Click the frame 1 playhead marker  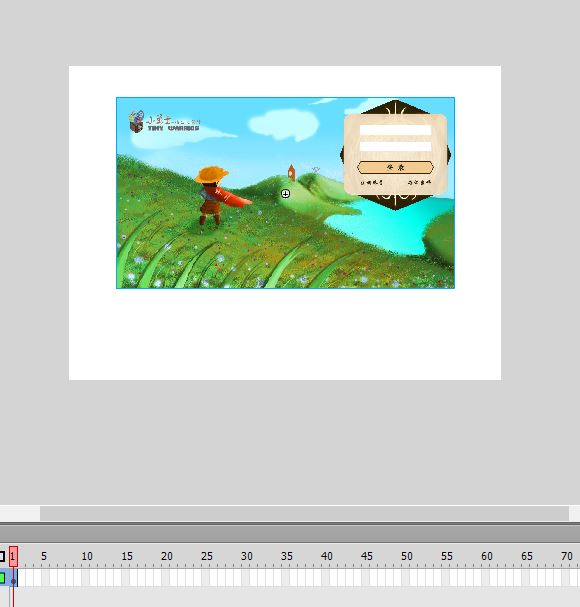(x=13, y=556)
